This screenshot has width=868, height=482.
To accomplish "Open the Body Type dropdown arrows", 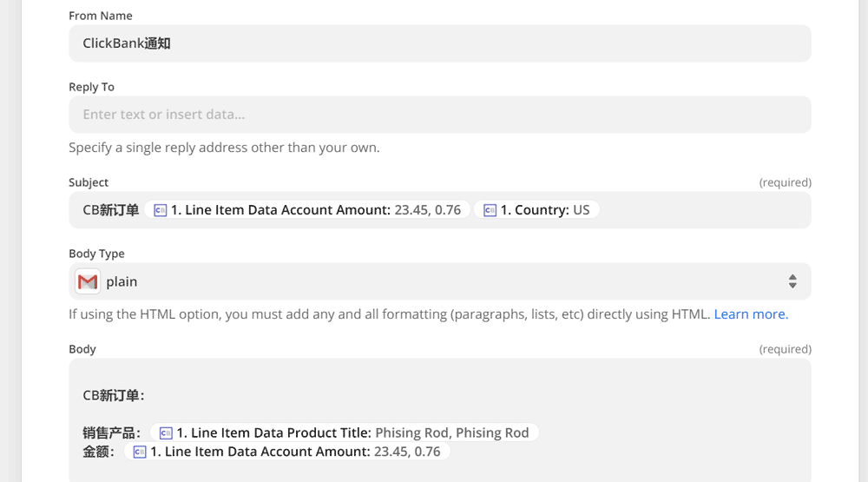I will tap(792, 281).
